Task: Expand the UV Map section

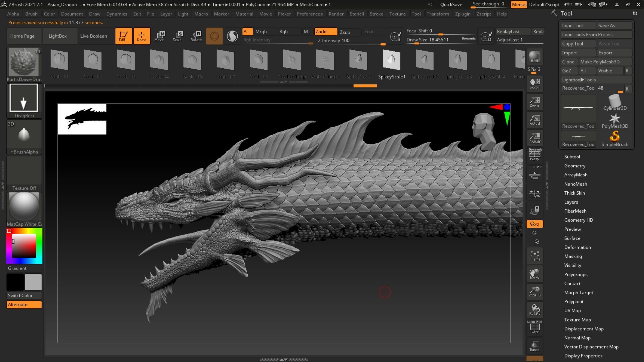Action: (572, 310)
